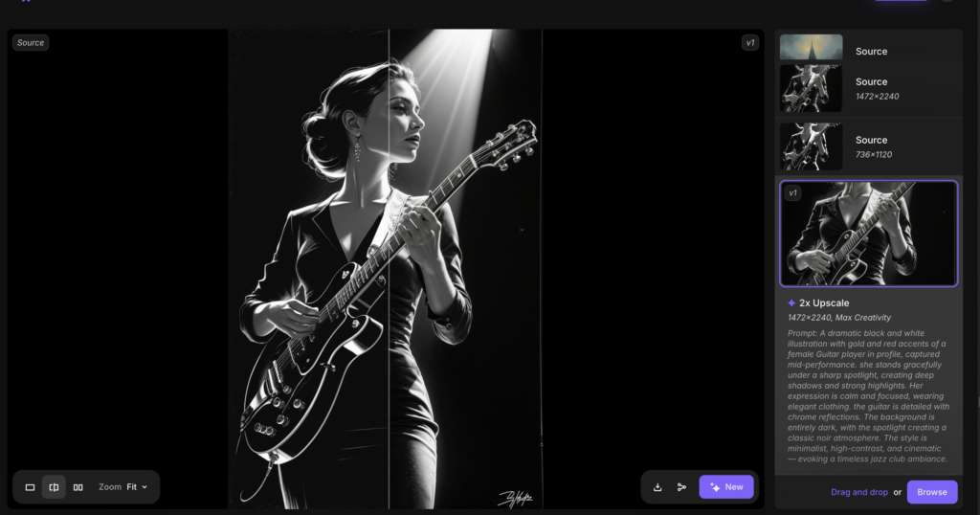Click the v1 badge on canvas corner

click(749, 42)
